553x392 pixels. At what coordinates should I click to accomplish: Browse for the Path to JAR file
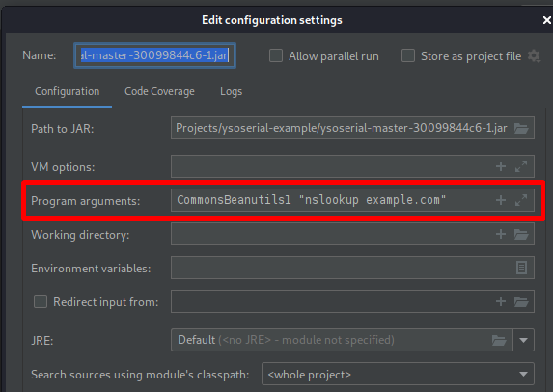tap(522, 128)
